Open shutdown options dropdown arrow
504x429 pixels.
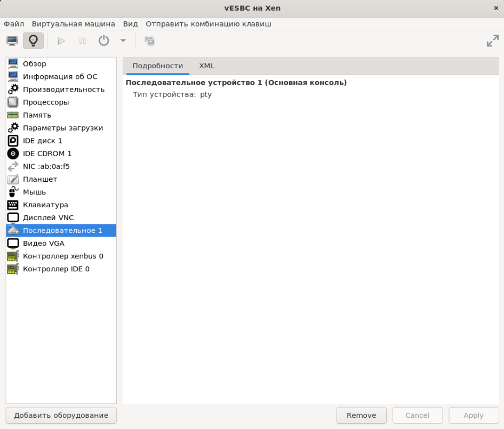click(123, 41)
